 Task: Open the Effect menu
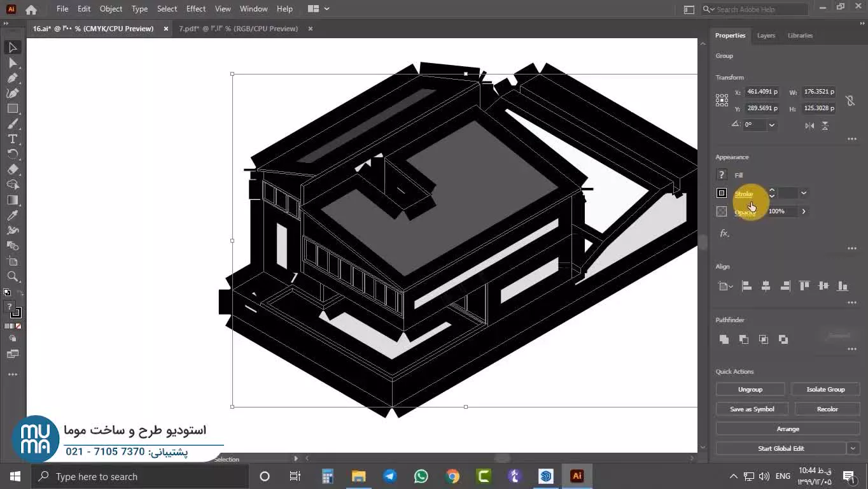point(195,9)
